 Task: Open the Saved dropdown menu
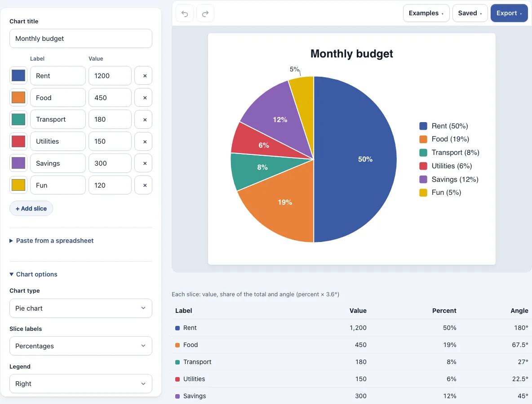click(470, 13)
